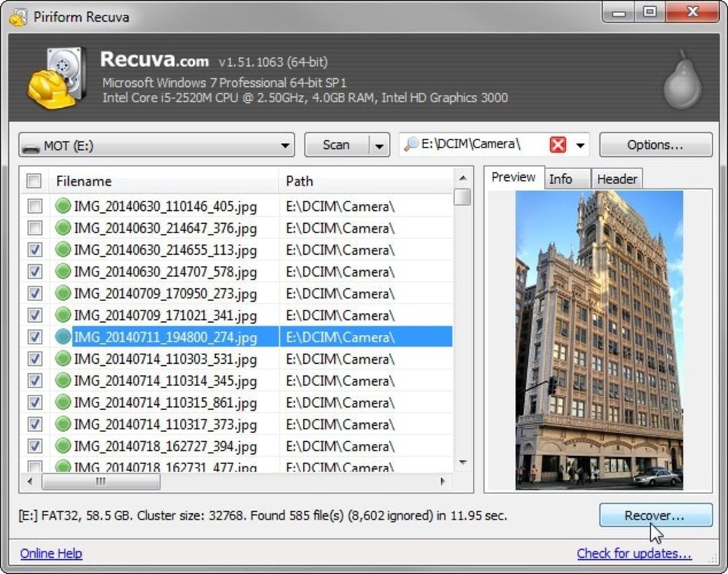Viewport: 728px width, 574px height.
Task: Click the magnifier icon in the filter box
Action: click(x=411, y=144)
